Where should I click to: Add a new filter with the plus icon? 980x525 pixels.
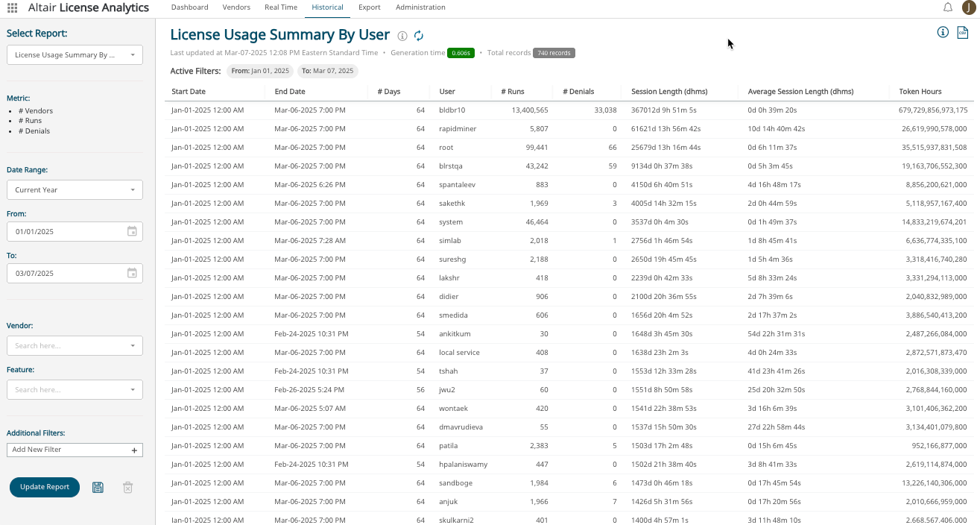(x=134, y=450)
